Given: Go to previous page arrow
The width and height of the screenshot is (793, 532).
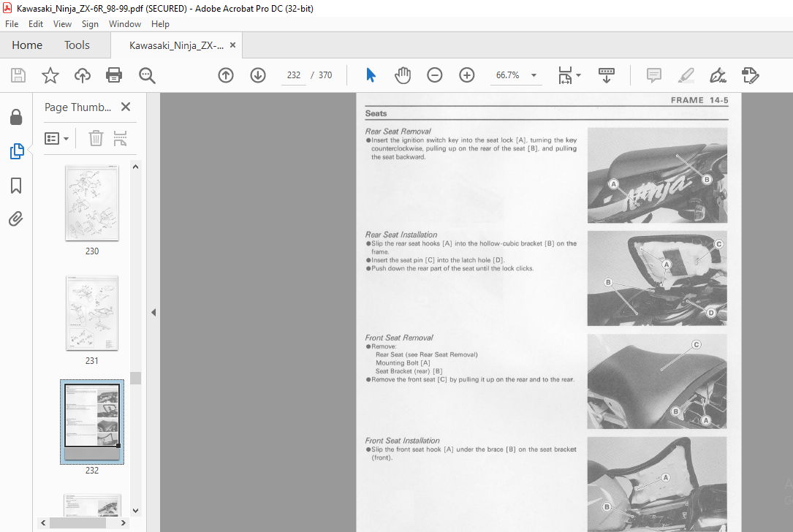Looking at the screenshot, I should (x=226, y=75).
